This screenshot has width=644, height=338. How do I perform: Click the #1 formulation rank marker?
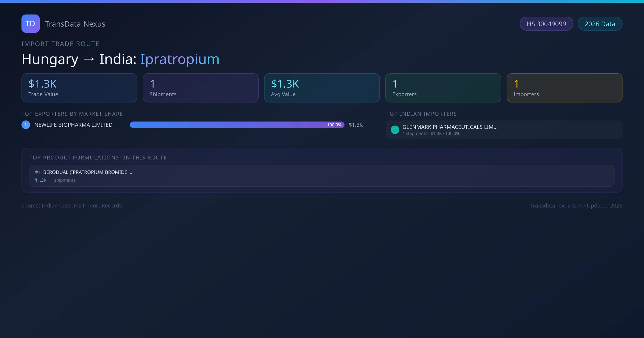pyautogui.click(x=37, y=172)
